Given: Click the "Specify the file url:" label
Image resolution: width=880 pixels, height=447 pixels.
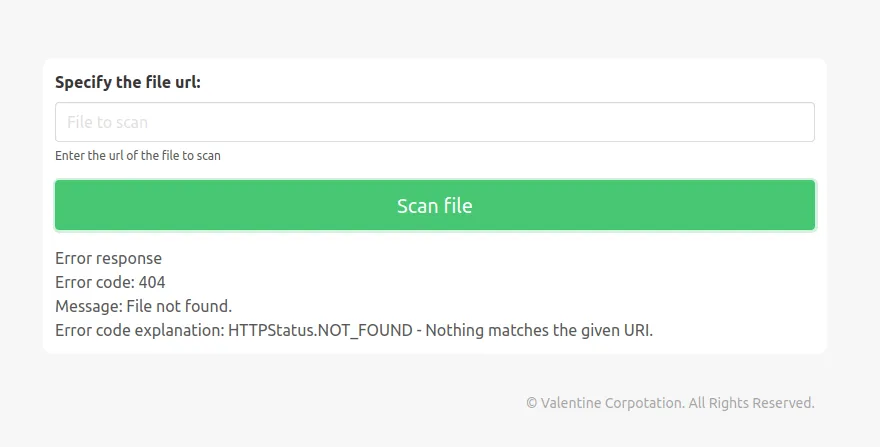Looking at the screenshot, I should point(128,82).
